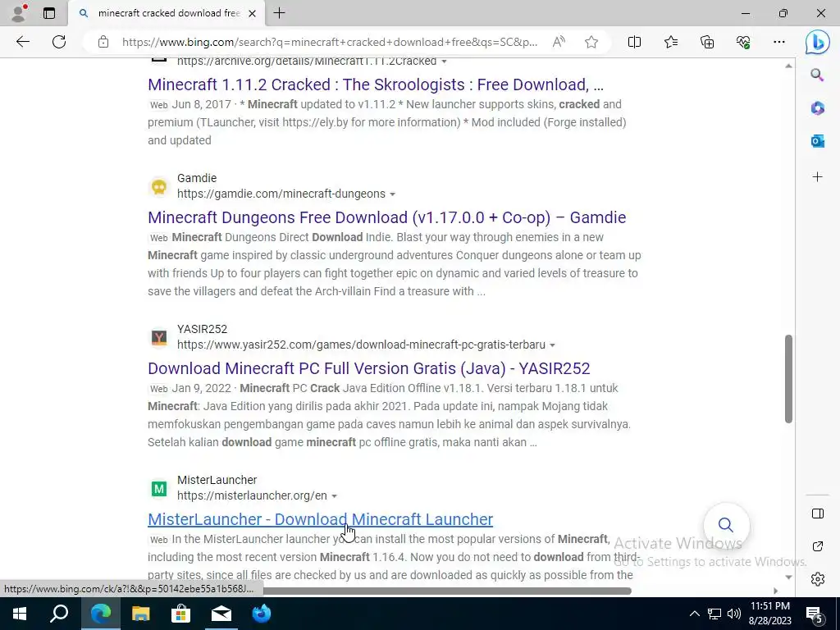Viewport: 840px width, 630px height.
Task: Add this page to favorites star
Action: click(x=591, y=42)
